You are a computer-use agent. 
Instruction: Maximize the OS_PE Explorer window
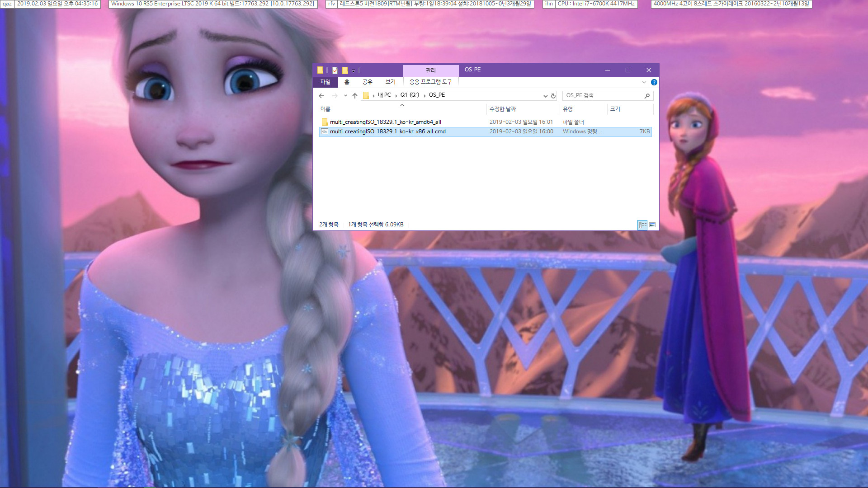pyautogui.click(x=628, y=70)
